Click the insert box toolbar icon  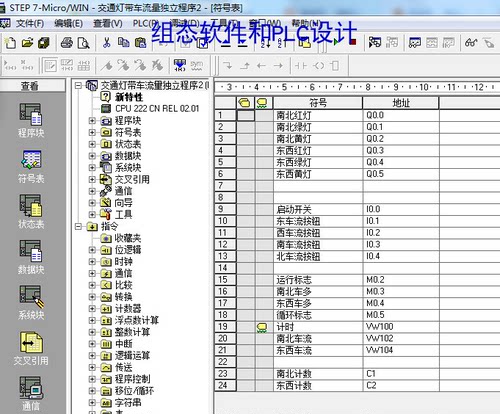coord(335,66)
